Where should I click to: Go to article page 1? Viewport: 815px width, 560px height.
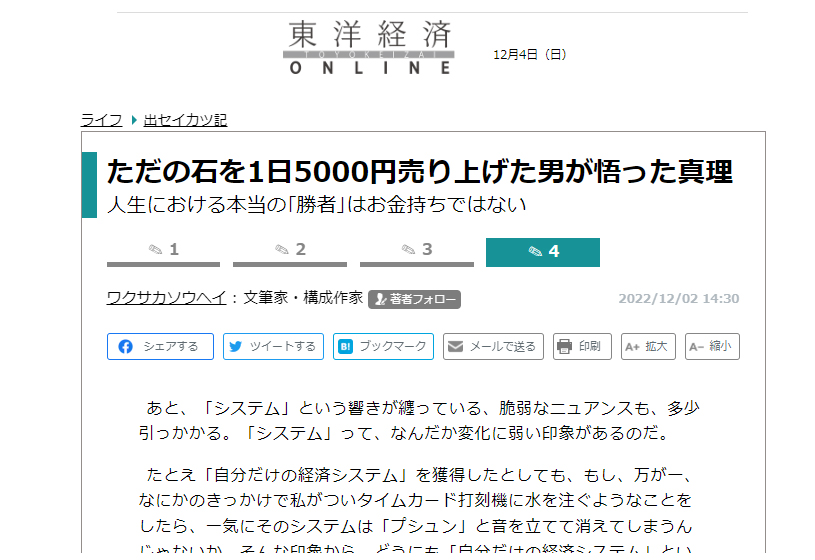pyautogui.click(x=163, y=251)
